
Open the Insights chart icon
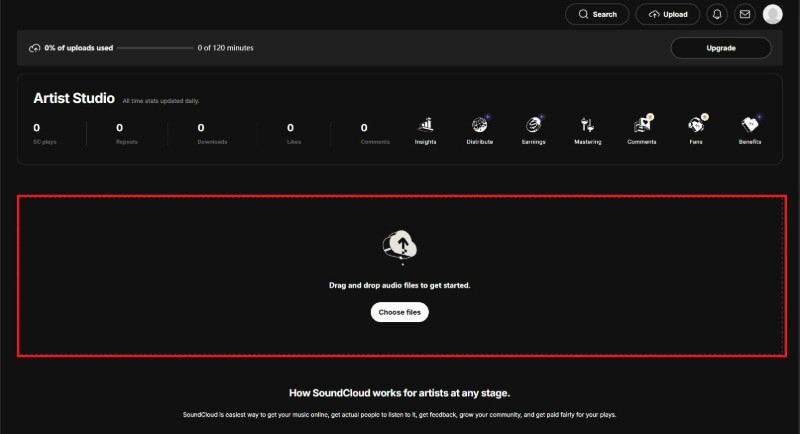click(x=425, y=126)
